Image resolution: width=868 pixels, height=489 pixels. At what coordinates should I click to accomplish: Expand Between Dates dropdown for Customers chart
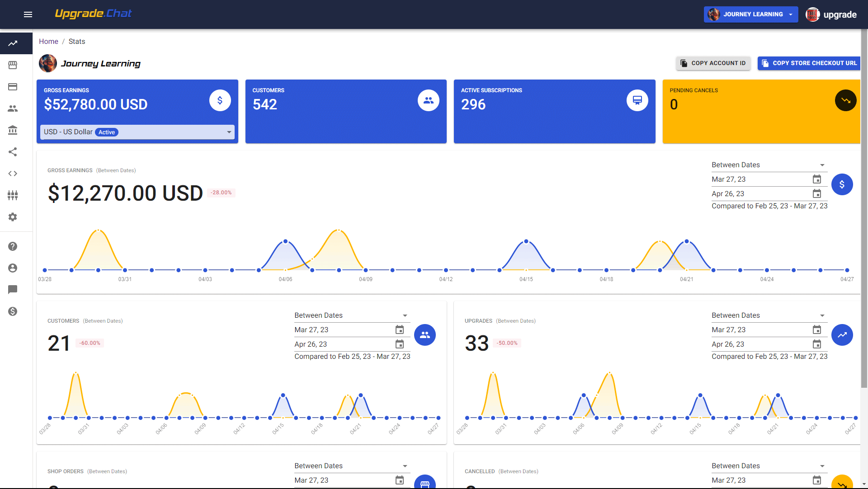coord(352,315)
